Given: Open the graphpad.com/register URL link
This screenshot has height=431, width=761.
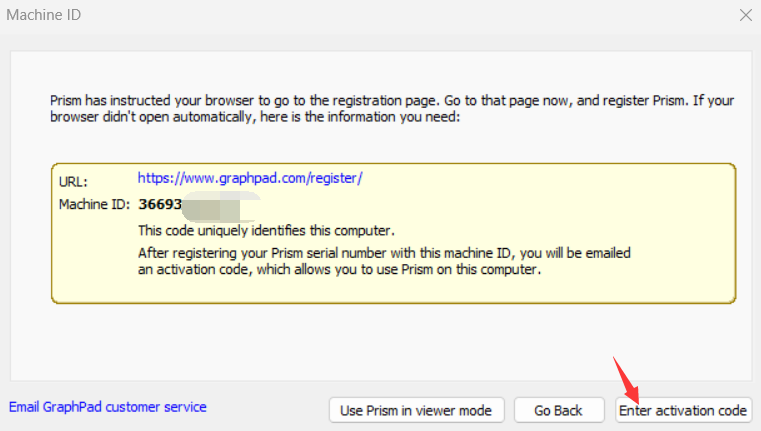Looking at the screenshot, I should [x=249, y=178].
